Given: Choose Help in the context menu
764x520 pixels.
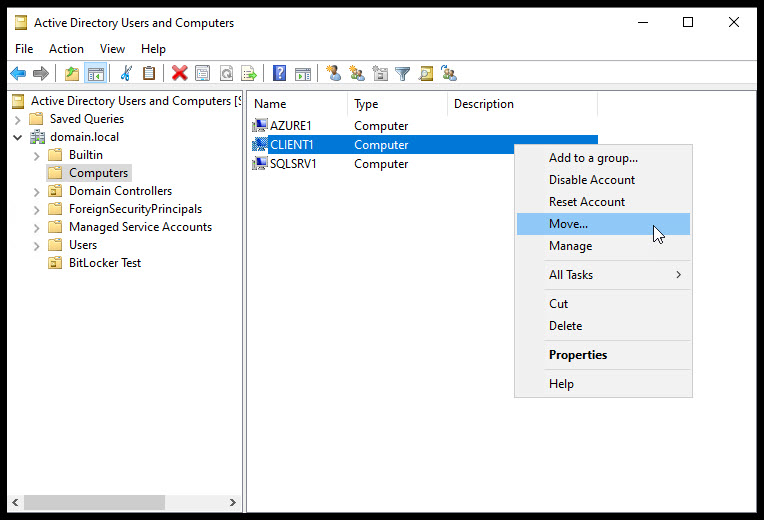Looking at the screenshot, I should point(603,384).
